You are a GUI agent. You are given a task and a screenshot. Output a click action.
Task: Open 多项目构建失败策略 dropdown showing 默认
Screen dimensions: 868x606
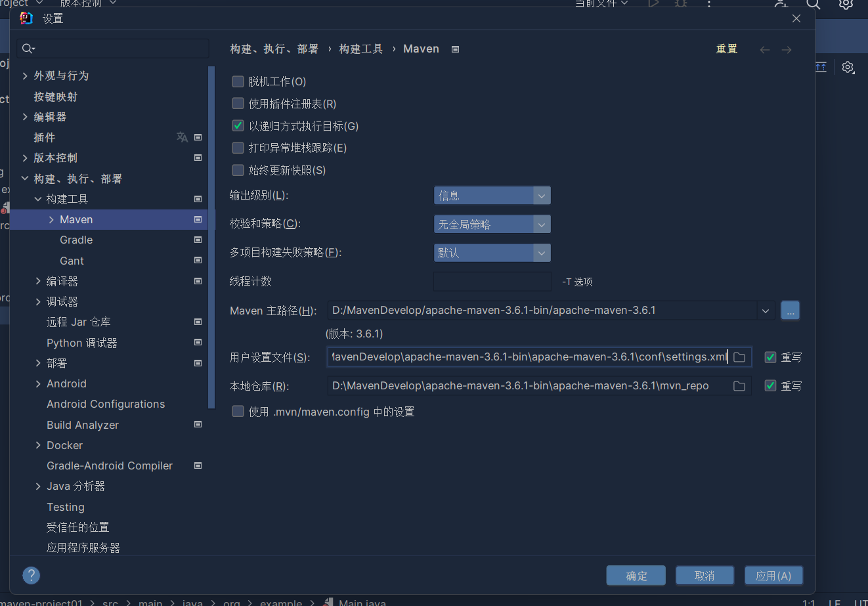pos(492,253)
